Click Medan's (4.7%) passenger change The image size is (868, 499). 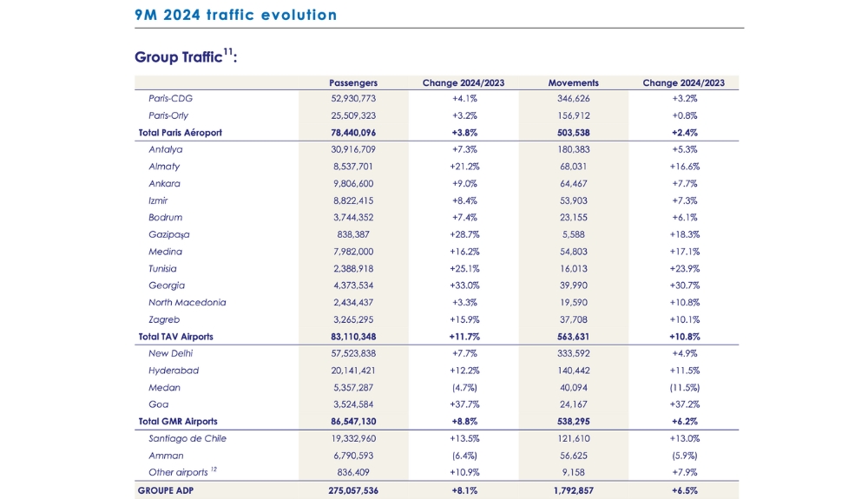coord(463,388)
